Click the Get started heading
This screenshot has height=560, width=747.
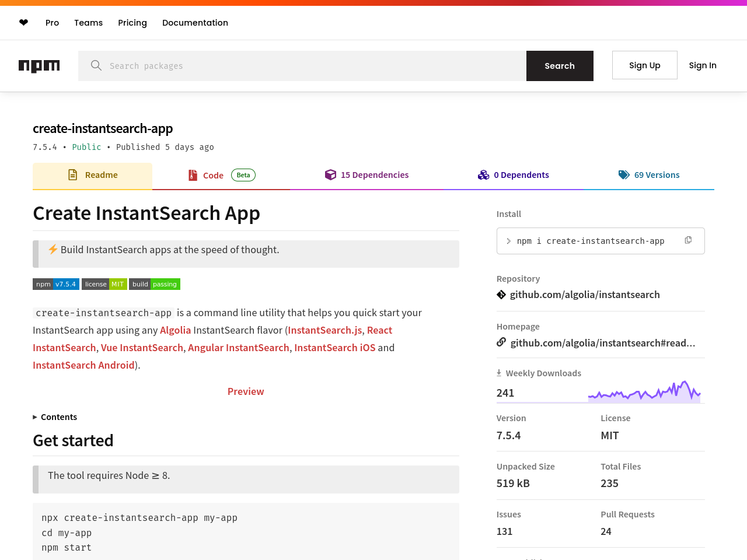(x=73, y=440)
